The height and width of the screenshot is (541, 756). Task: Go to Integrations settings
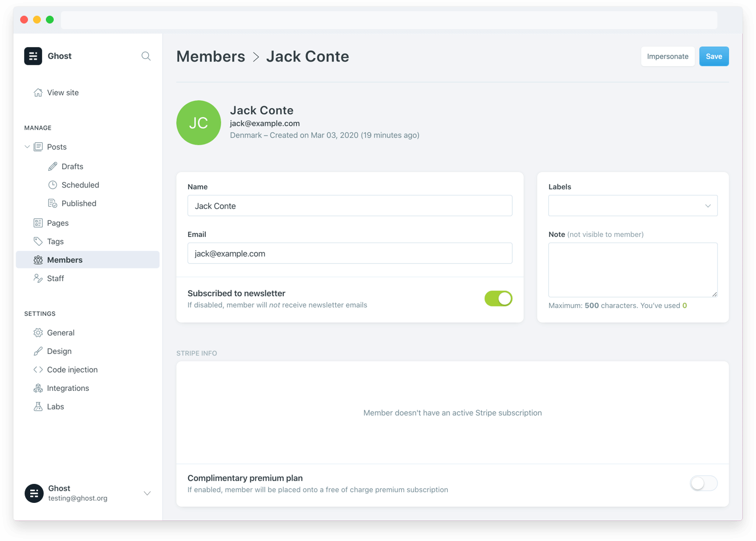(x=68, y=388)
